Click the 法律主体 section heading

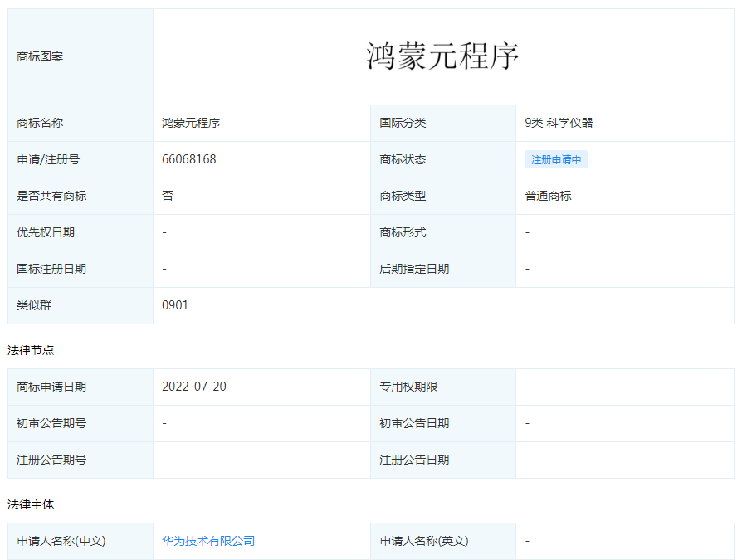(x=31, y=504)
